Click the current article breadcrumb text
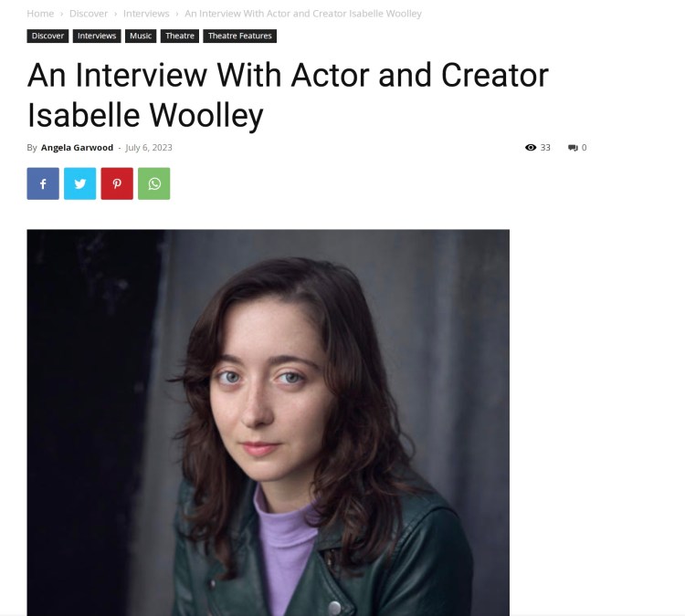685x616 pixels. (303, 14)
